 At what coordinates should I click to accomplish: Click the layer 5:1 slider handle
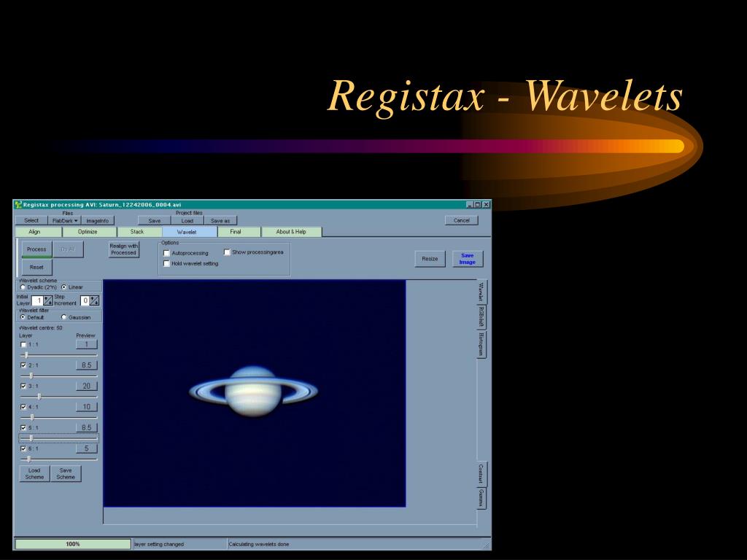(31, 438)
